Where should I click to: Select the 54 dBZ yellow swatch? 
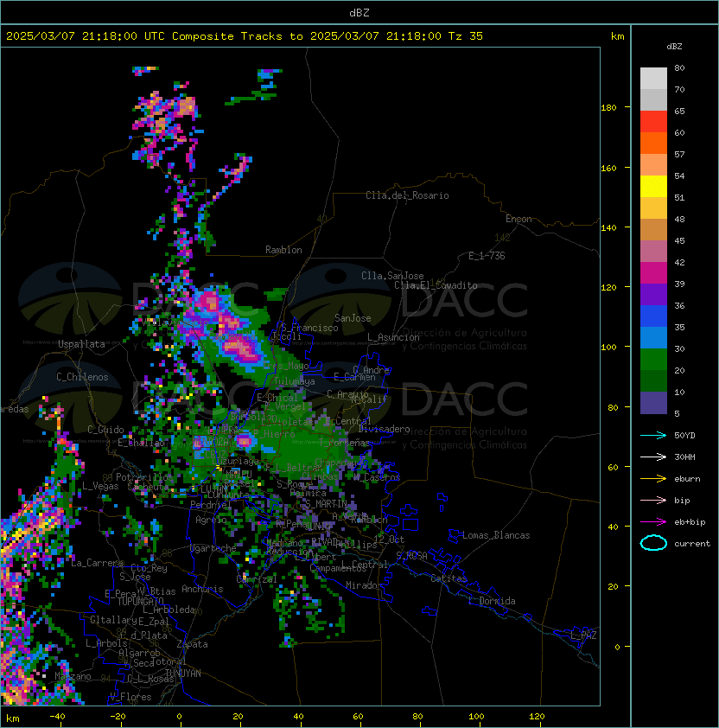pyautogui.click(x=653, y=187)
